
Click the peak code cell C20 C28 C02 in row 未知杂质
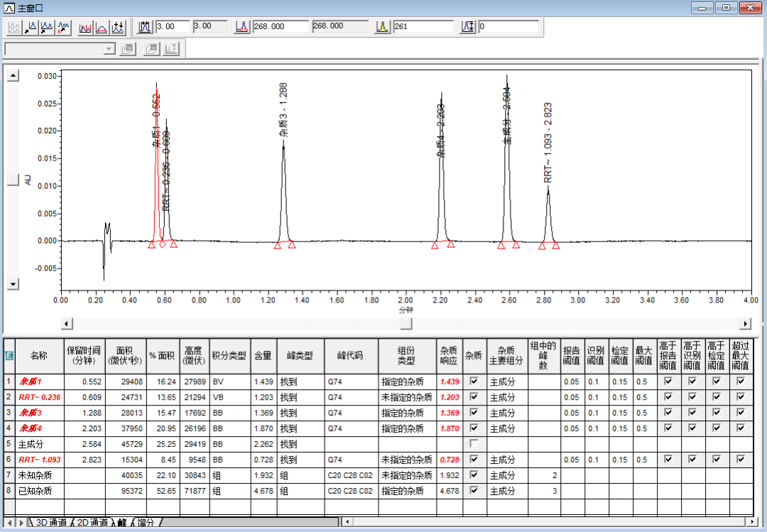pos(351,475)
